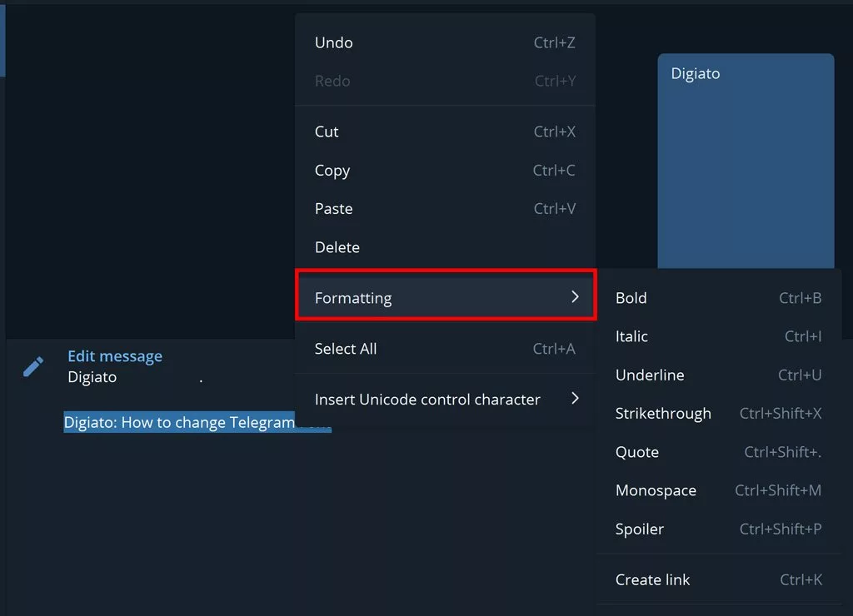853x616 pixels.
Task: Choose Paste from the context menu
Action: (x=333, y=209)
